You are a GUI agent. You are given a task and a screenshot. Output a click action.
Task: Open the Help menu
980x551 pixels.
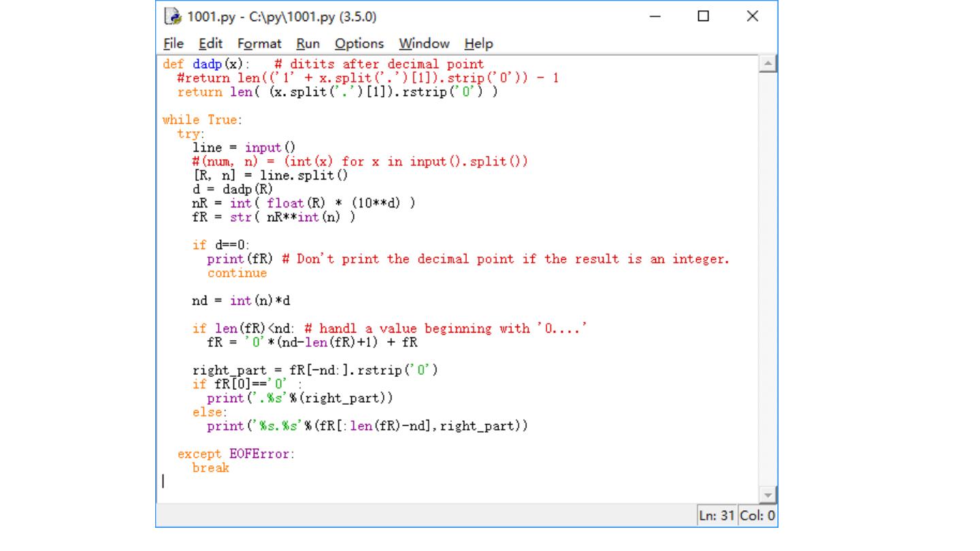[x=478, y=44]
